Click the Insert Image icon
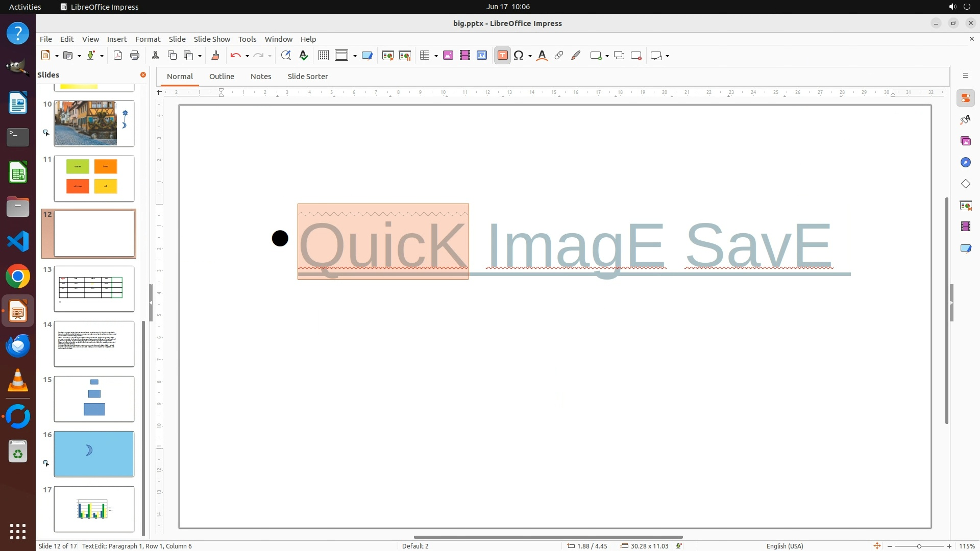 448,56
